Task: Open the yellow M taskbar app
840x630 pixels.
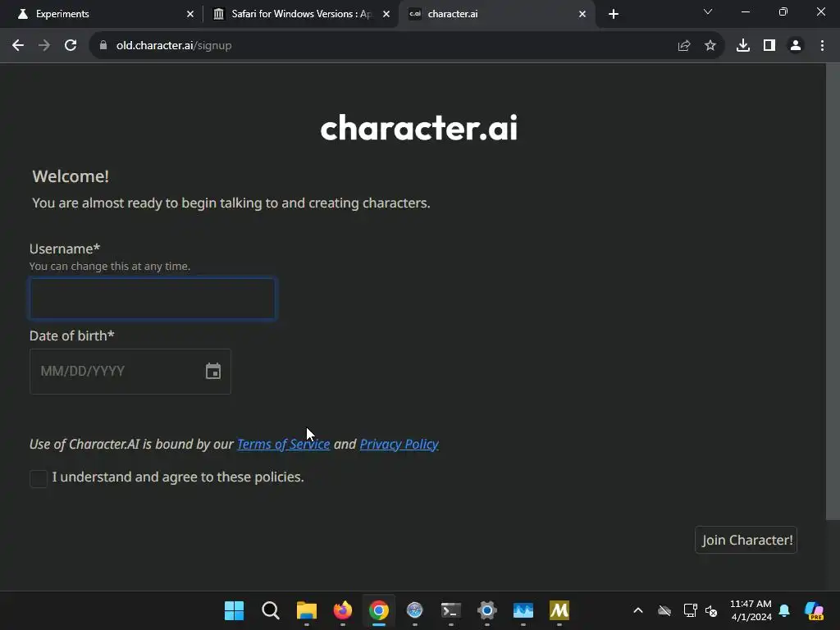Action: click(x=559, y=610)
